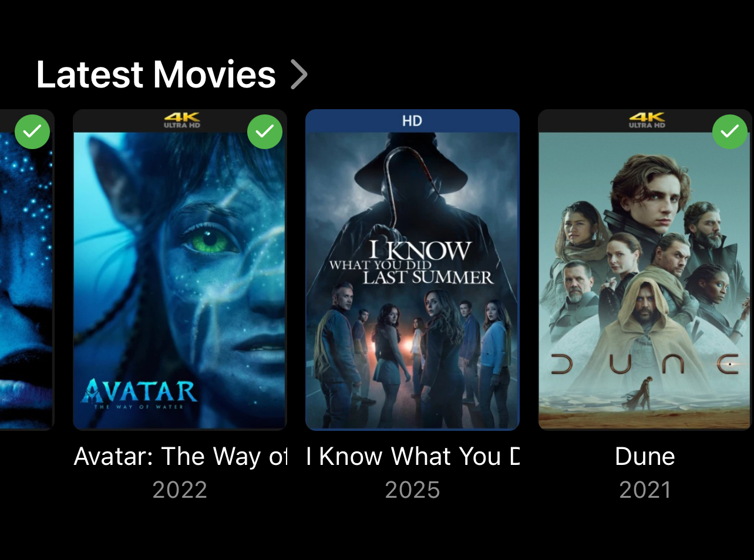Open the partially visible blue Avatar poster
754x560 pixels.
pyautogui.click(x=27, y=269)
